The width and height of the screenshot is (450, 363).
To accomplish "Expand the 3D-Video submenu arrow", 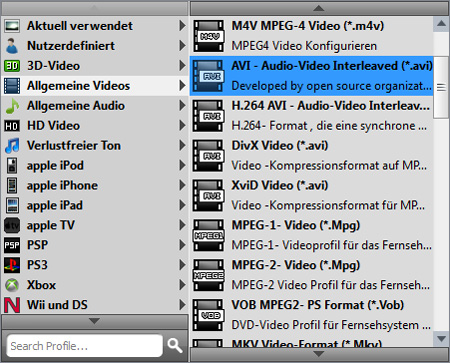I will [182, 66].
